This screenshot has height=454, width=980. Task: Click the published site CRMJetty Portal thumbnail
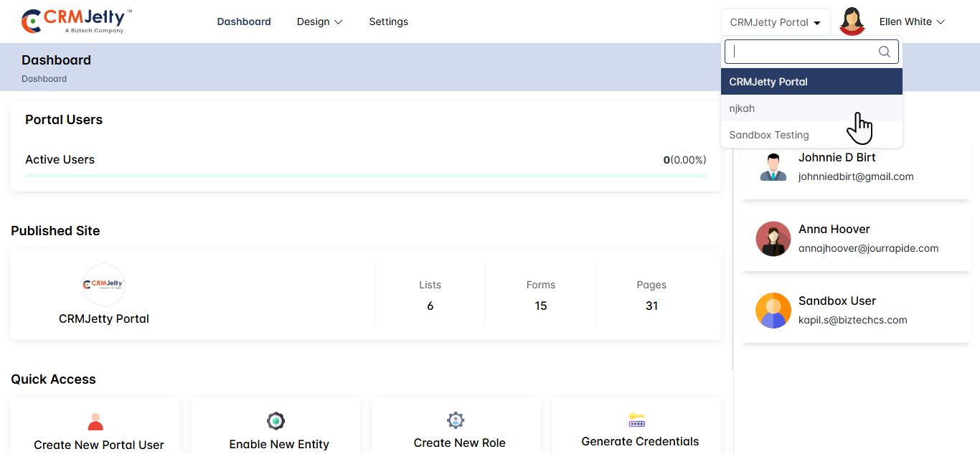(104, 285)
